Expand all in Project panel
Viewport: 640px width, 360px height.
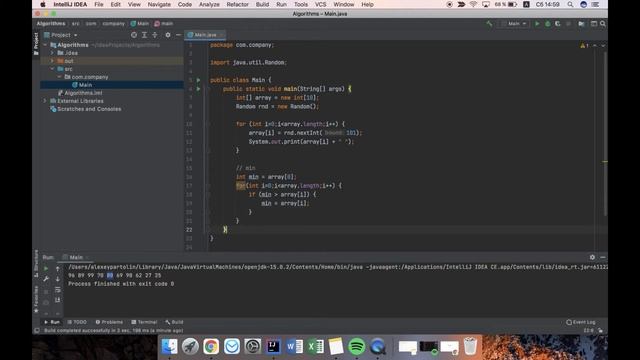click(x=144, y=35)
